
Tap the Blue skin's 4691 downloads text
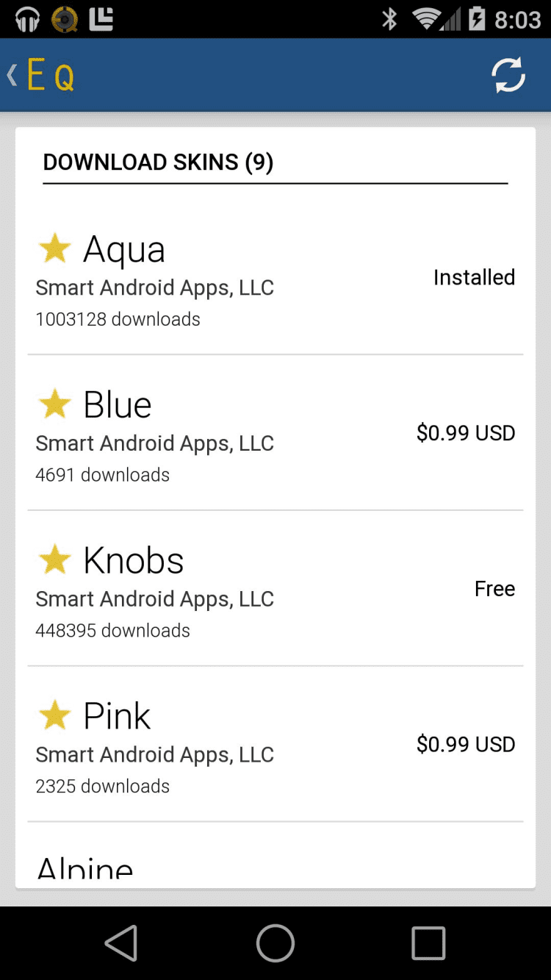coord(103,475)
